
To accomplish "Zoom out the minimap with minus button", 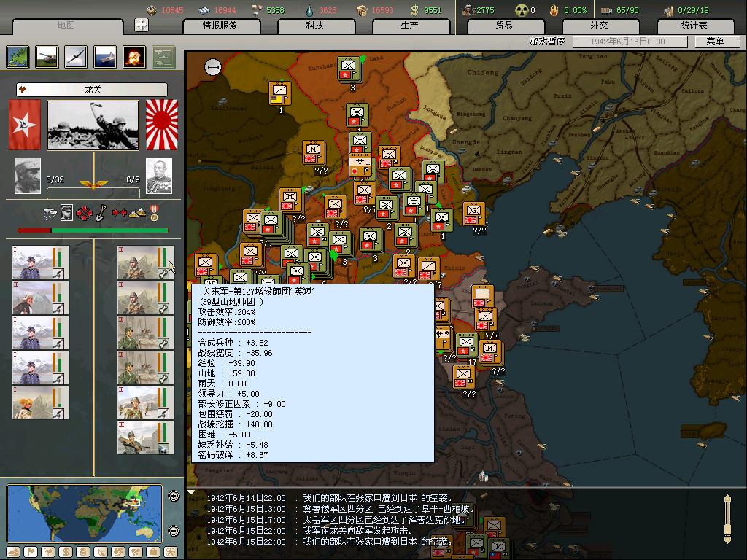I will 174,531.
